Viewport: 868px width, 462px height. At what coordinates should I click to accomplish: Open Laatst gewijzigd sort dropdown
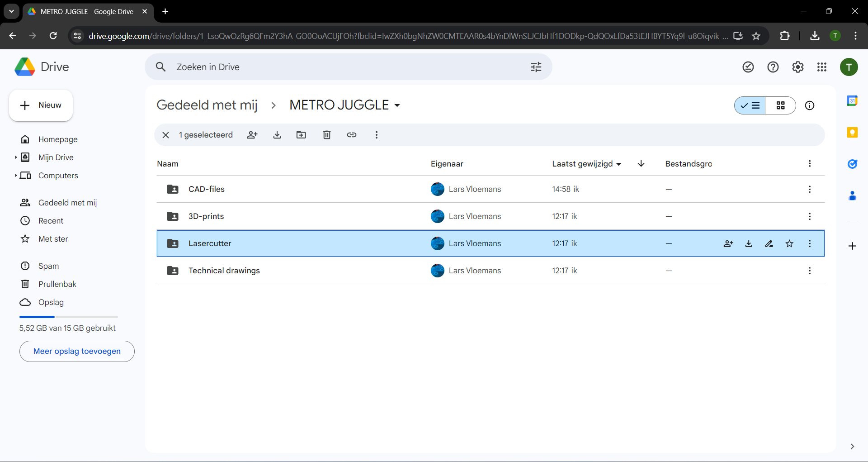tap(586, 164)
